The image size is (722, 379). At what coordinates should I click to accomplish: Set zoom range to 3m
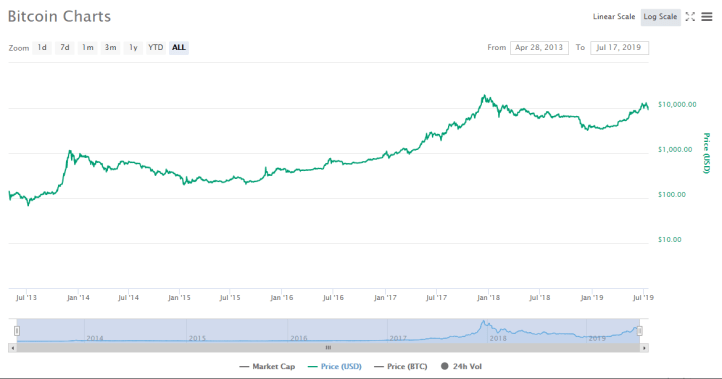(110, 47)
